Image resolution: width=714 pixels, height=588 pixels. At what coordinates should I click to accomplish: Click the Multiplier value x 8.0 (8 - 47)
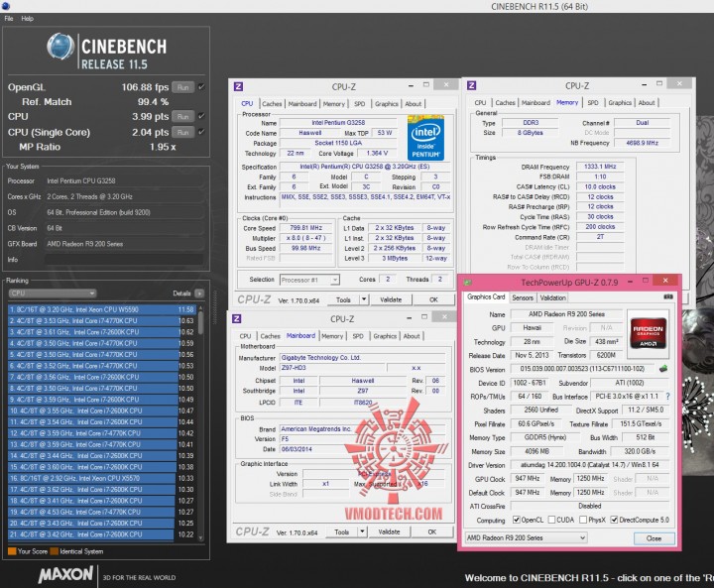pos(306,238)
